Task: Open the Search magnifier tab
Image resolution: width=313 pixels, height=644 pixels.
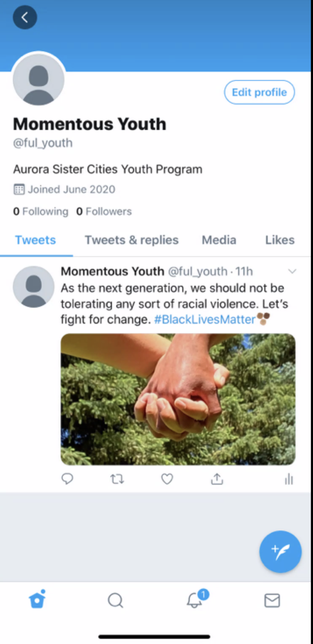Action: point(115,600)
